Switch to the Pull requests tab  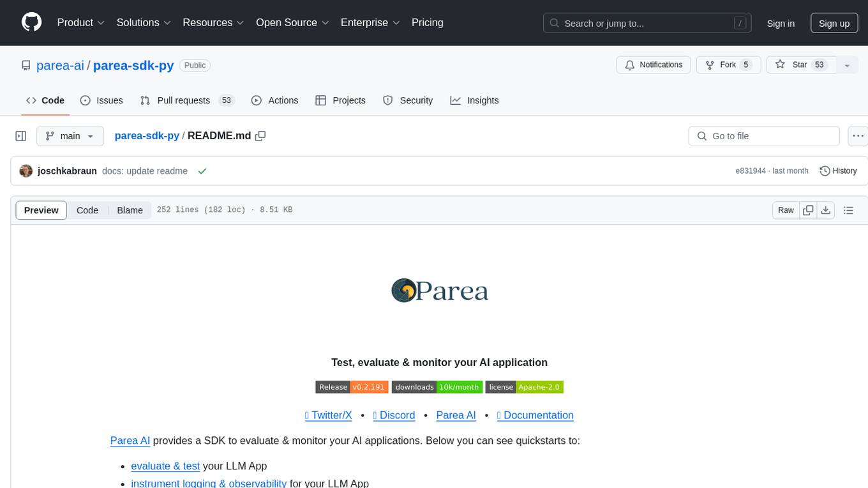coord(188,100)
